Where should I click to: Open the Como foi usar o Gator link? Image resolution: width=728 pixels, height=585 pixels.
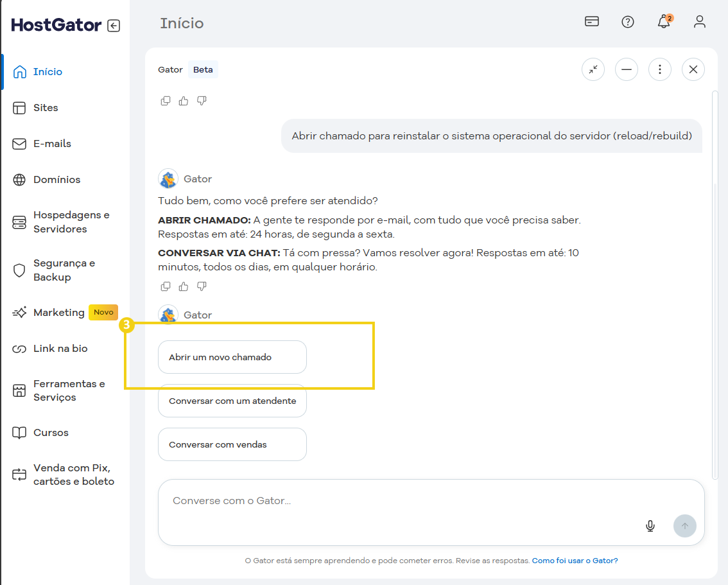tap(575, 561)
